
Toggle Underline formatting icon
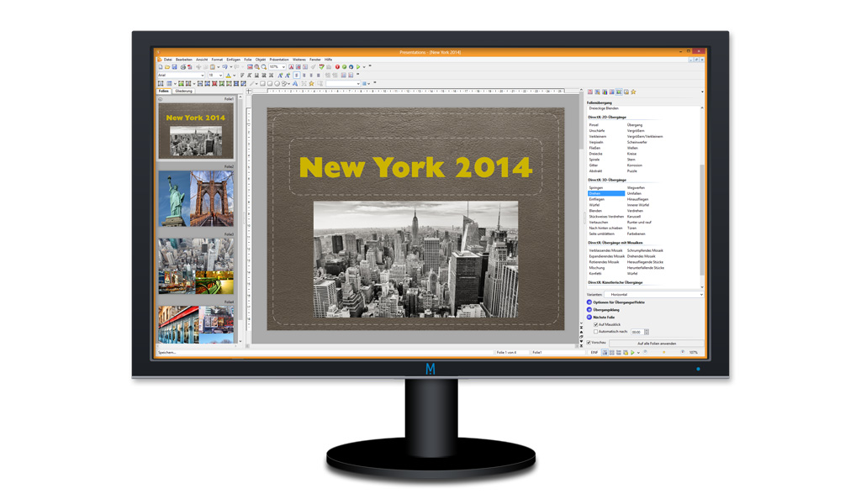(256, 75)
